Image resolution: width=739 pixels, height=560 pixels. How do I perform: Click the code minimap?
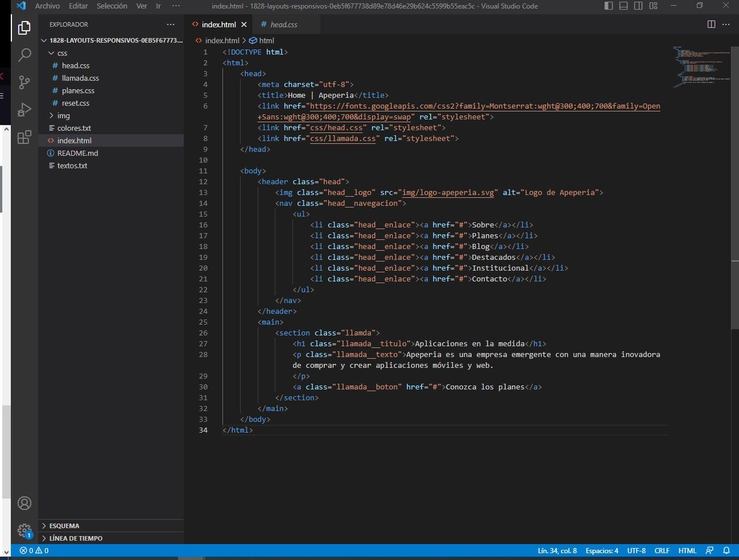pos(701,67)
